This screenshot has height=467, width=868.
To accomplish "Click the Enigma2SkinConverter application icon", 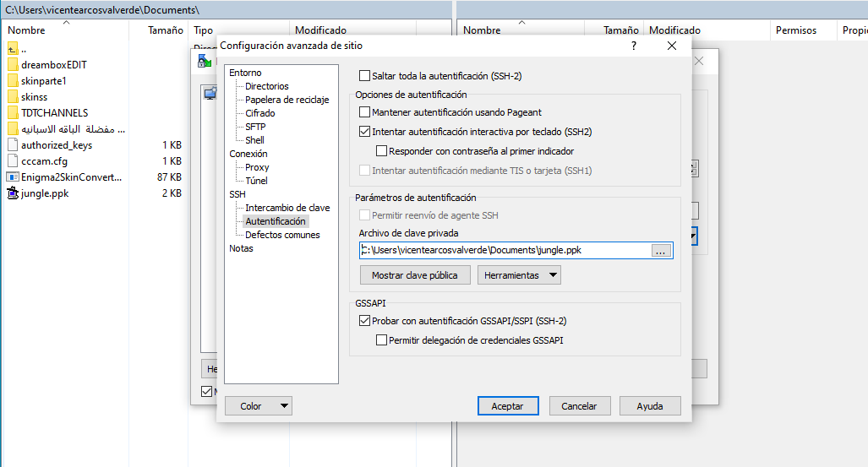I will tap(12, 177).
